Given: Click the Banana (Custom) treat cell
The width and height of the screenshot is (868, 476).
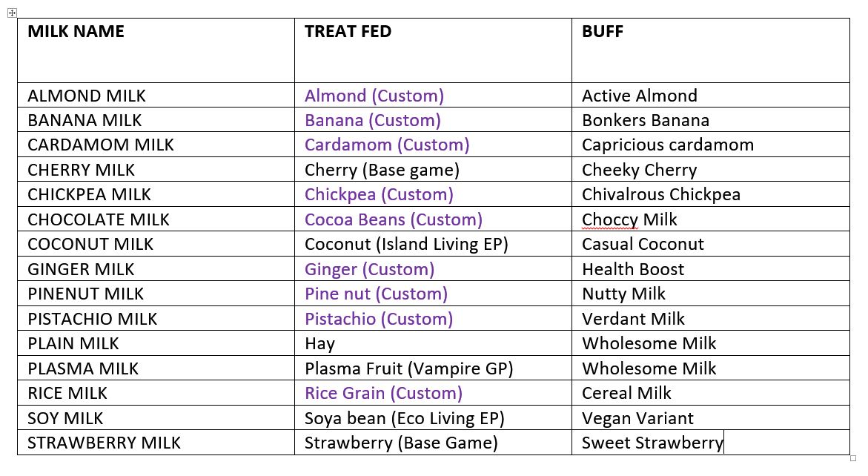Looking at the screenshot, I should tap(372, 120).
